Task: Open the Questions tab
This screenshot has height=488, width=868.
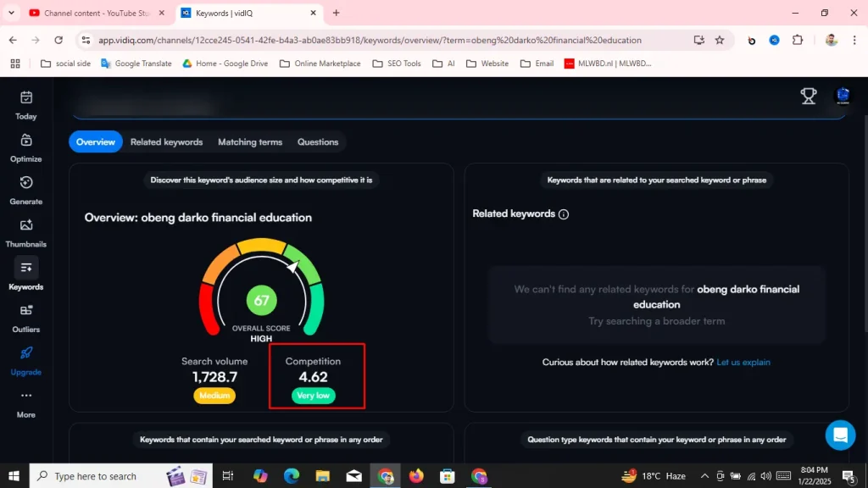Action: [318, 141]
